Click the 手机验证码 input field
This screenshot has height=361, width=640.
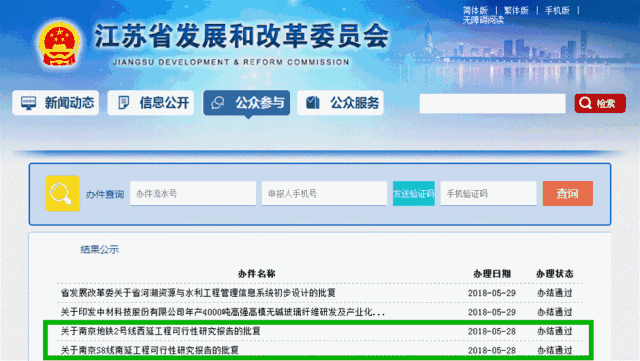[x=489, y=194]
